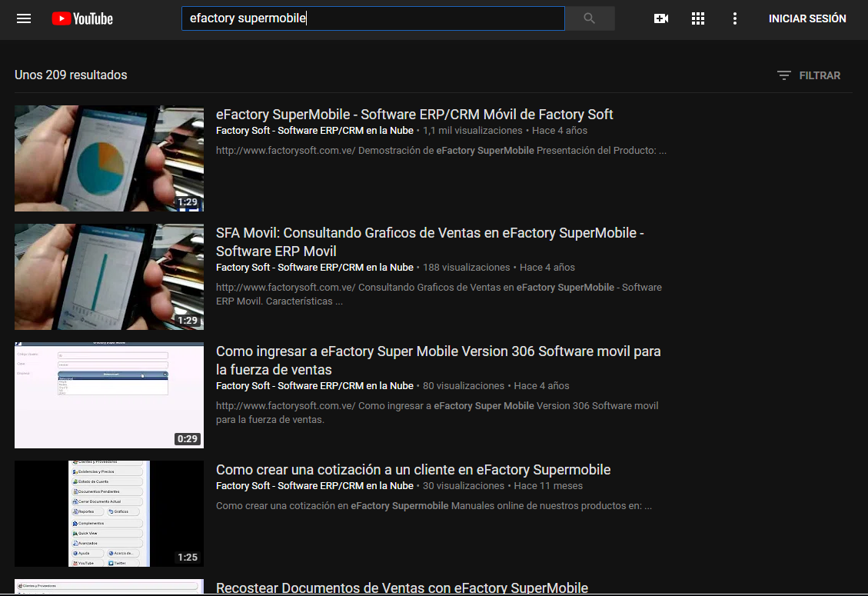Click '30 visualizaciones' text

[464, 486]
